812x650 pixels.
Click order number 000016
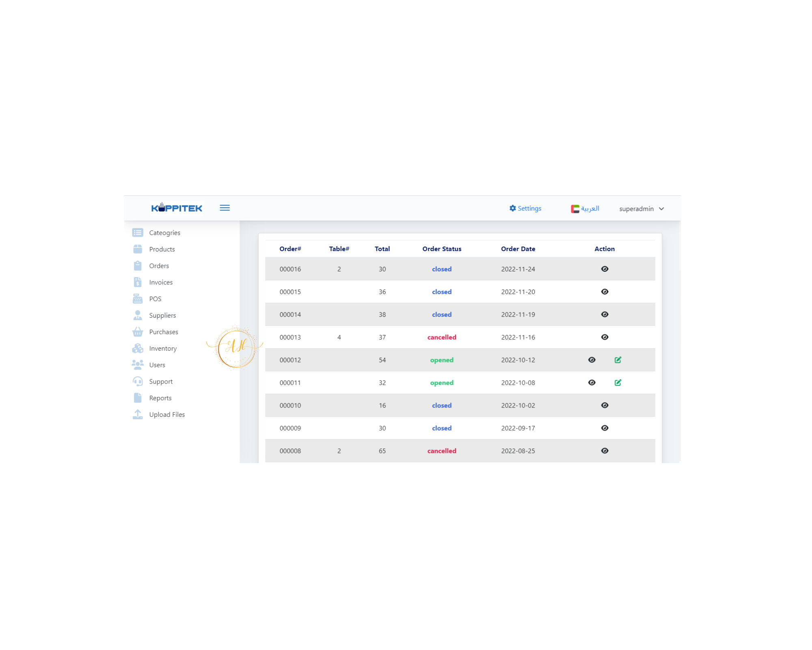click(290, 269)
